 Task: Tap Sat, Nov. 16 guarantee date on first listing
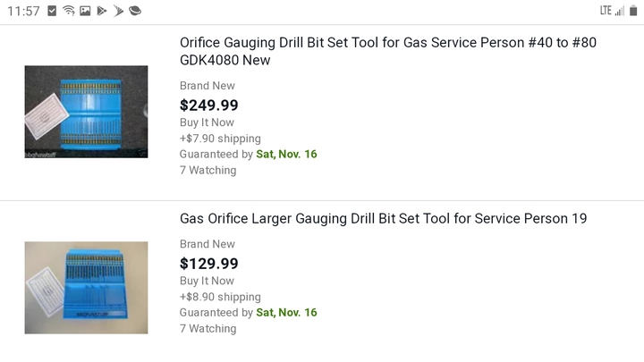pyautogui.click(x=286, y=154)
